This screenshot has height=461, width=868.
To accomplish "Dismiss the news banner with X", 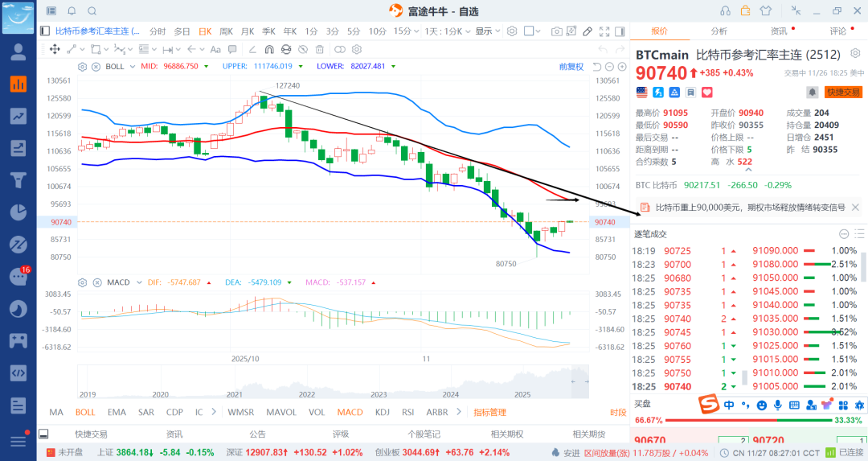I will point(855,208).
